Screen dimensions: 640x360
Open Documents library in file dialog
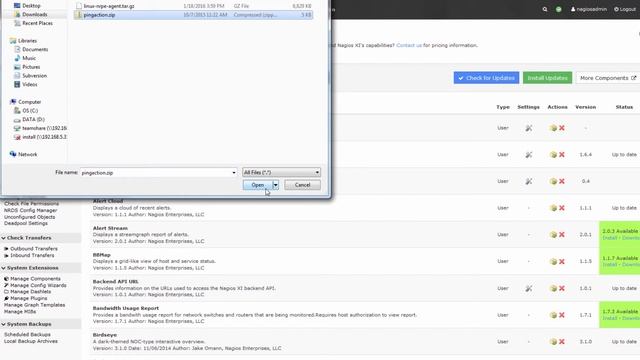35,49
